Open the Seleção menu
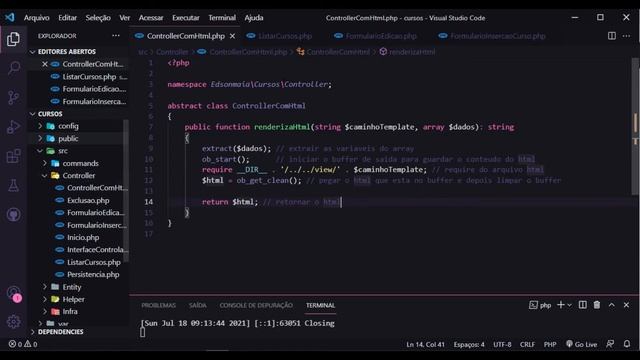This screenshot has width=640, height=360. 98,18
